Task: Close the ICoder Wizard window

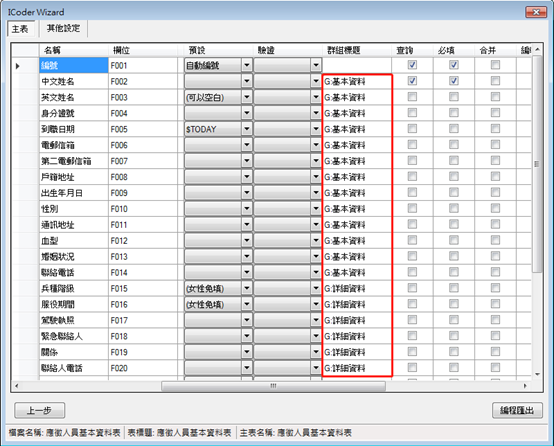Action: tap(536, 12)
